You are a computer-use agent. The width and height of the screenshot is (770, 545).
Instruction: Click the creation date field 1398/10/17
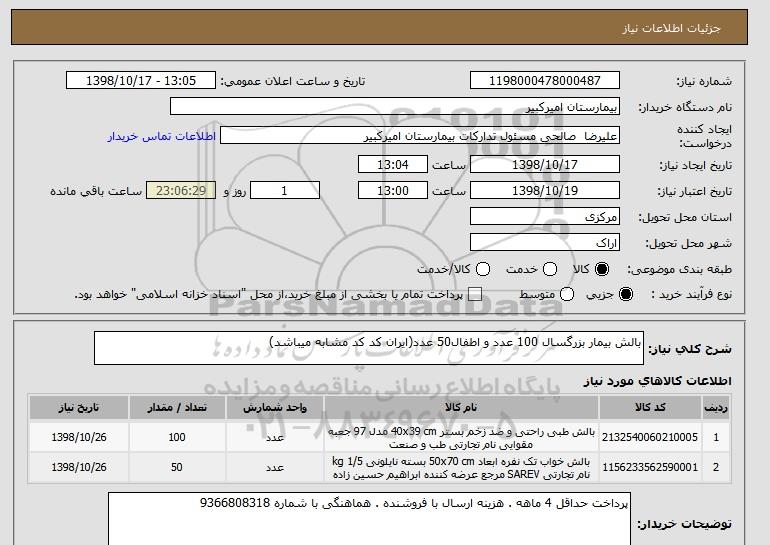(x=545, y=164)
